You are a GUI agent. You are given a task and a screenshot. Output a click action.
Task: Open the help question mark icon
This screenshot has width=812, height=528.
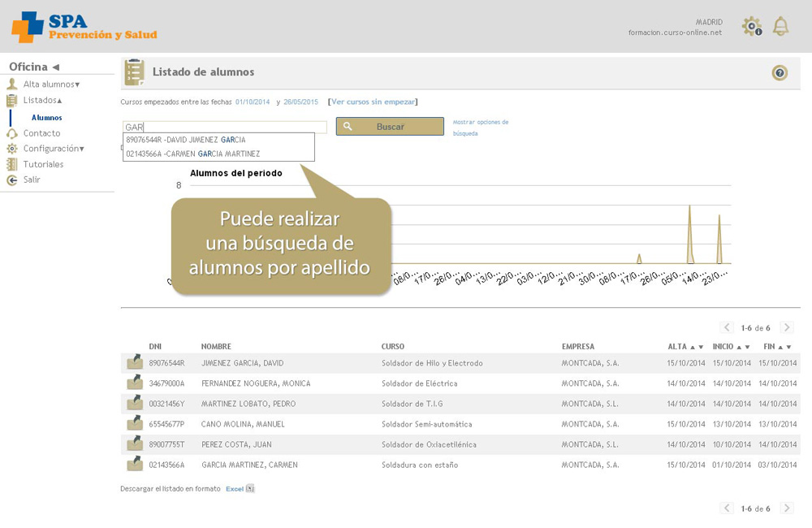[780, 72]
